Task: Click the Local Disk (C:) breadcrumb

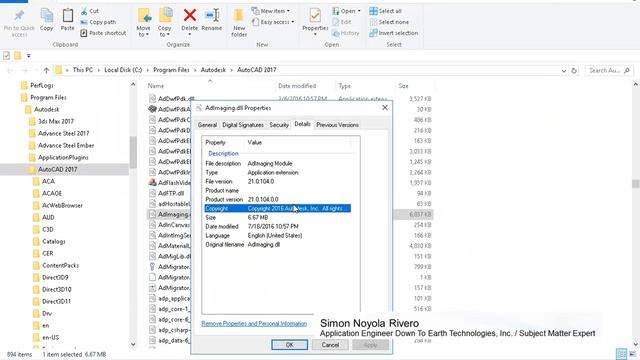Action: tap(123, 70)
